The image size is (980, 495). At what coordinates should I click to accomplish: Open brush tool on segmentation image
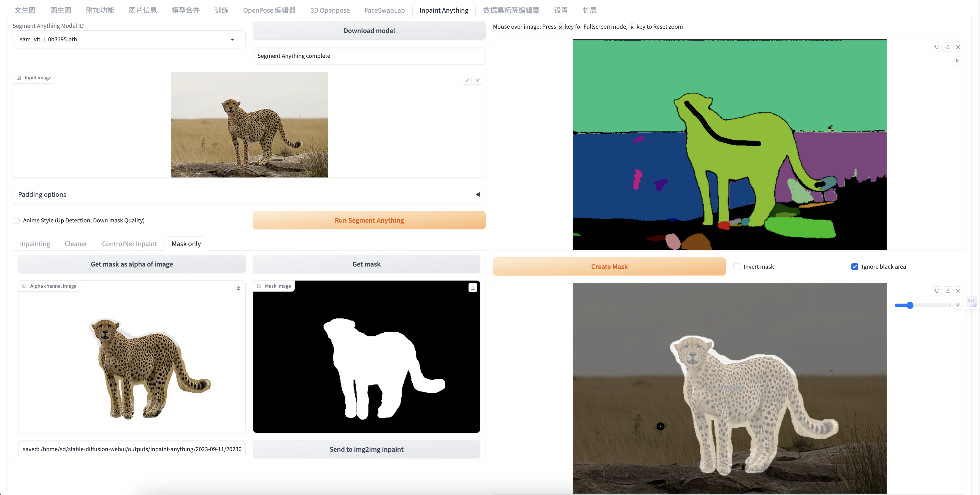coord(958,61)
